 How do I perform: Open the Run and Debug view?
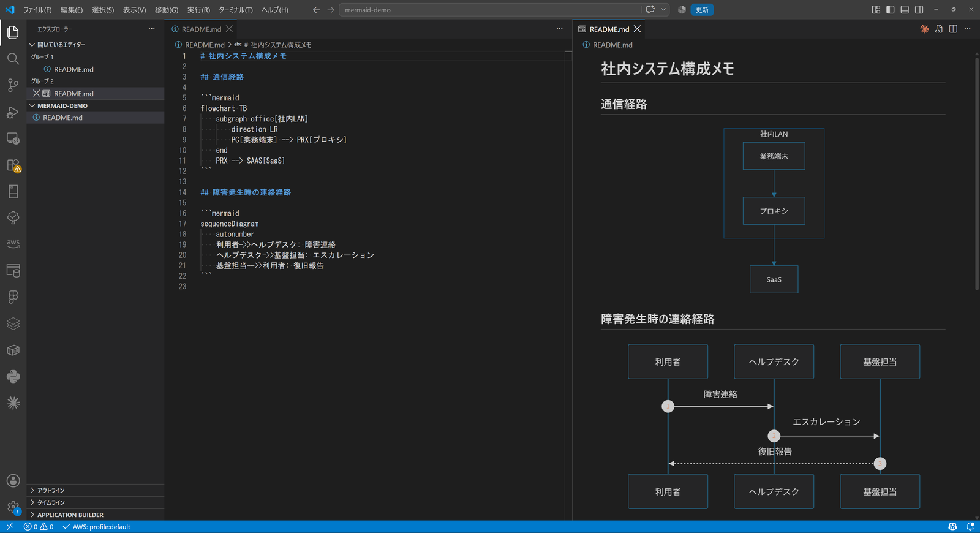click(x=13, y=112)
